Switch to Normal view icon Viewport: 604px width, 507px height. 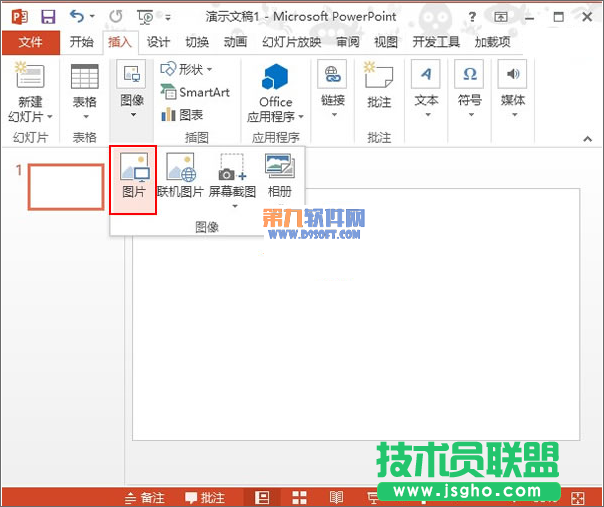click(262, 497)
